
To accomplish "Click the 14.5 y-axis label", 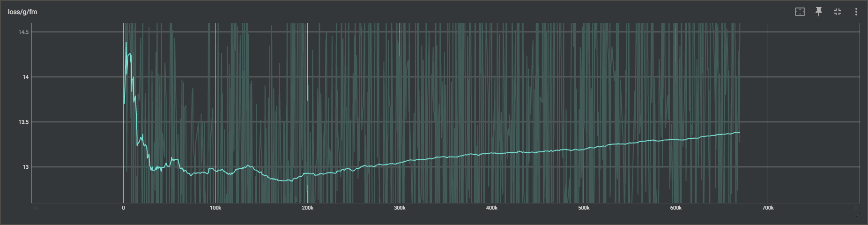I will click(x=23, y=32).
